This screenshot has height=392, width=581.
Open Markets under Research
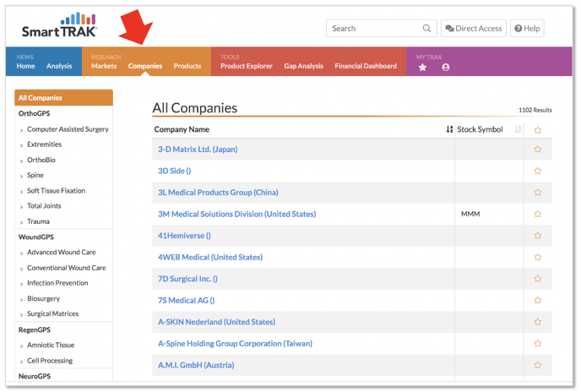coord(104,66)
